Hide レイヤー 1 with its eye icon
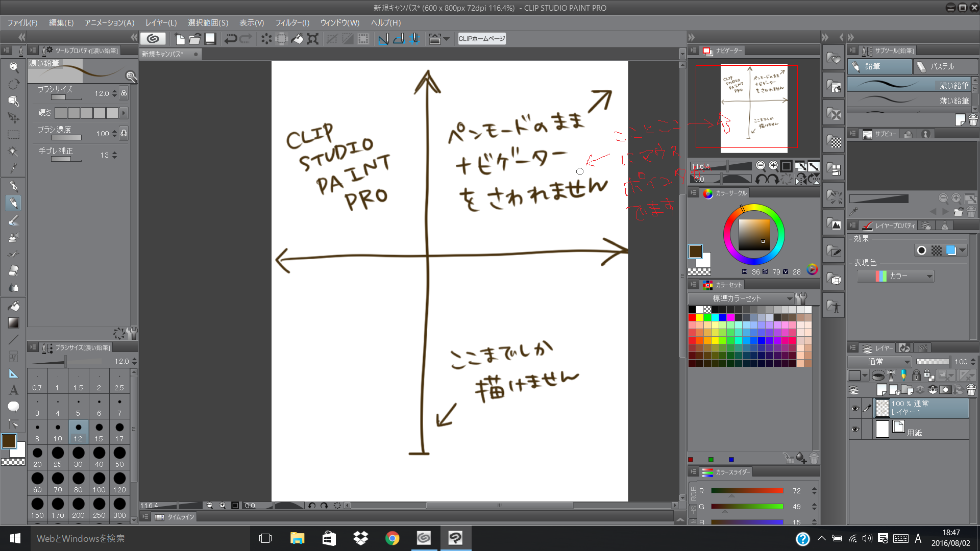 point(855,408)
